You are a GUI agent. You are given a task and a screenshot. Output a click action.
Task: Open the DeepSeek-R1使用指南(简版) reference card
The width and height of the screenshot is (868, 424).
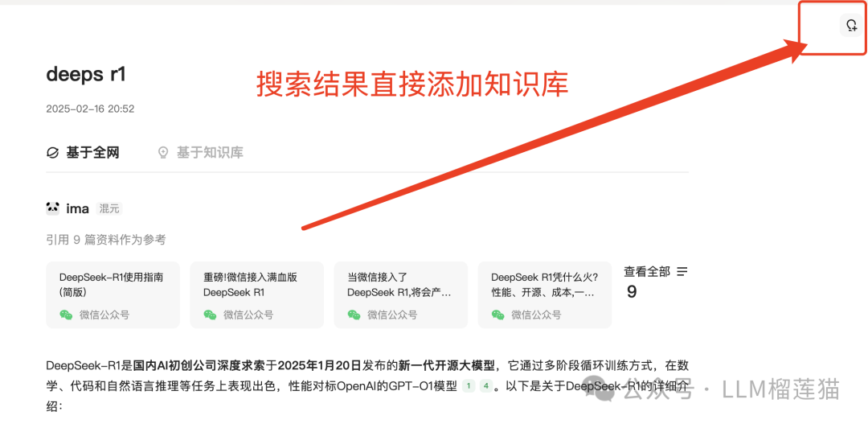(x=113, y=294)
